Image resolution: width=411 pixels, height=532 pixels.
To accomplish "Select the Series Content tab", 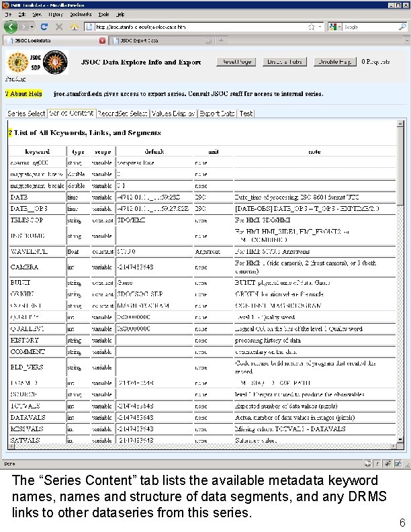I will pos(71,113).
